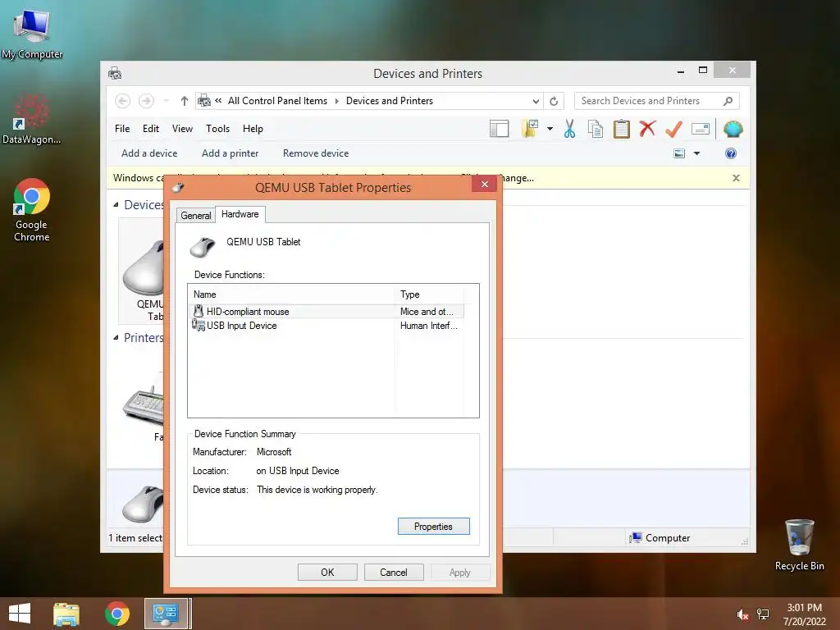Expand the folder options dropdown arrow
This screenshot has width=840, height=630.
pyautogui.click(x=550, y=129)
